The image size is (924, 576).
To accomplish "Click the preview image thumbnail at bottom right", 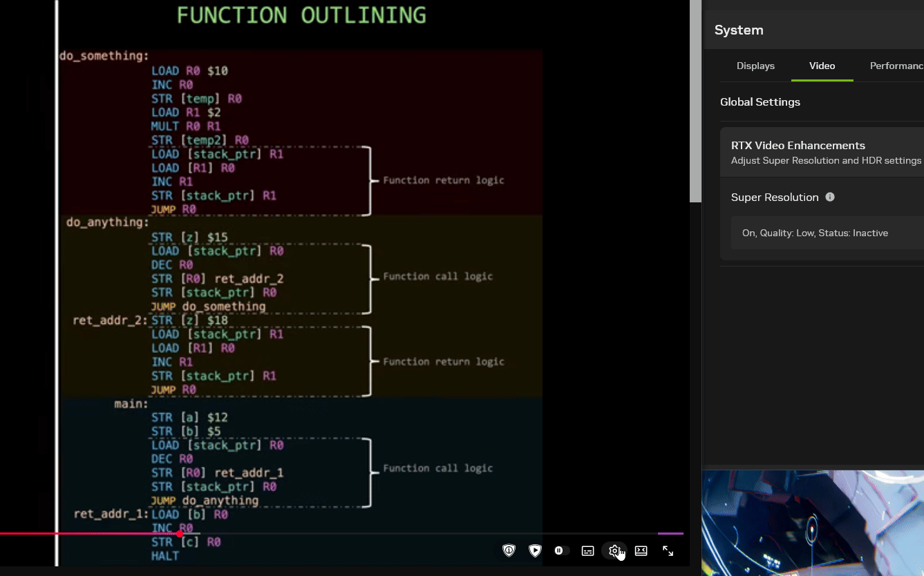I will [x=813, y=523].
